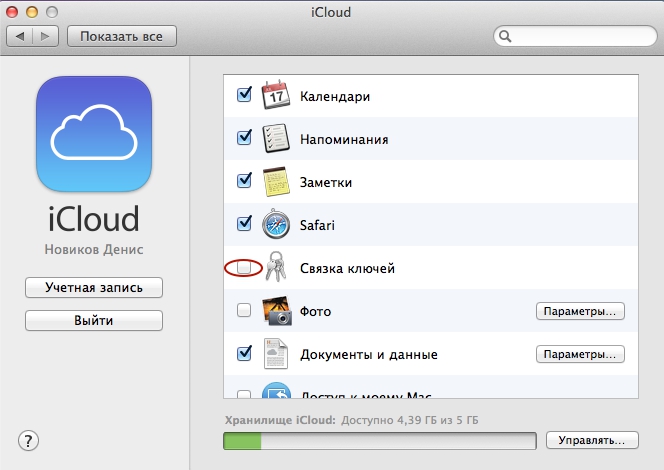Open Параметры options for Фото

pyautogui.click(x=580, y=311)
